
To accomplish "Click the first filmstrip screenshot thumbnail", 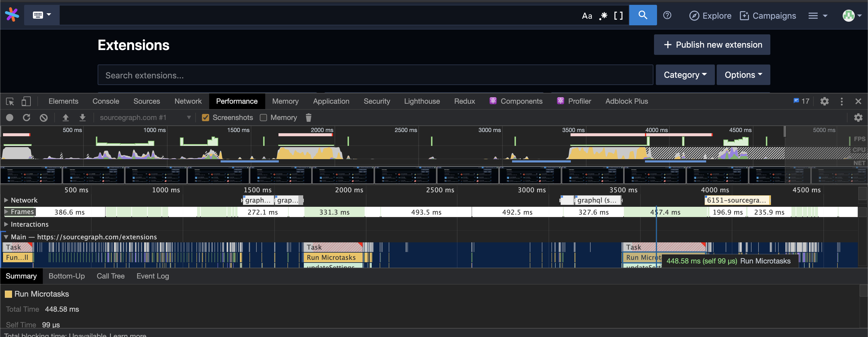I will 31,175.
